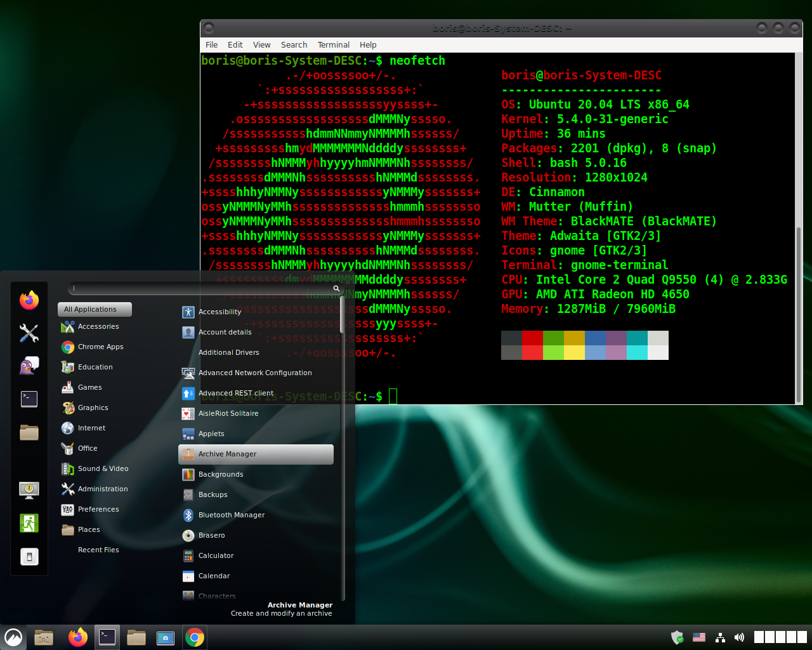The image size is (812, 650).
Task: Select the Games category
Action: [x=95, y=387]
